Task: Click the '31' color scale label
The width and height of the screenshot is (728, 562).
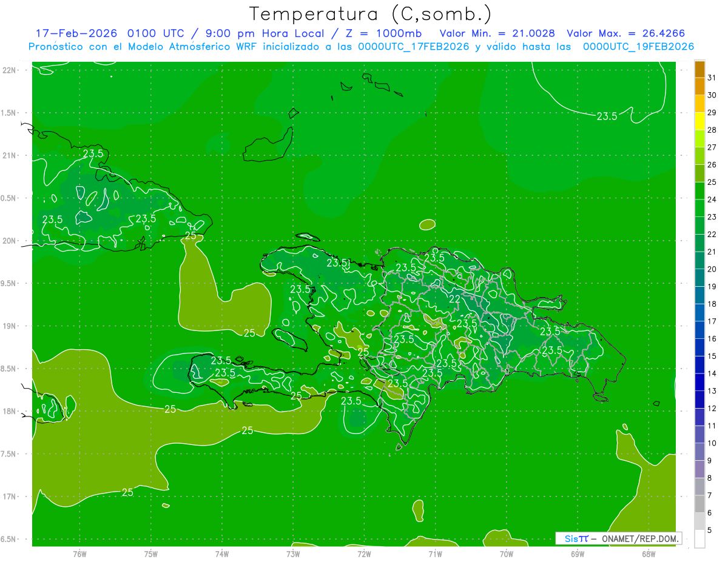Action: [712, 78]
